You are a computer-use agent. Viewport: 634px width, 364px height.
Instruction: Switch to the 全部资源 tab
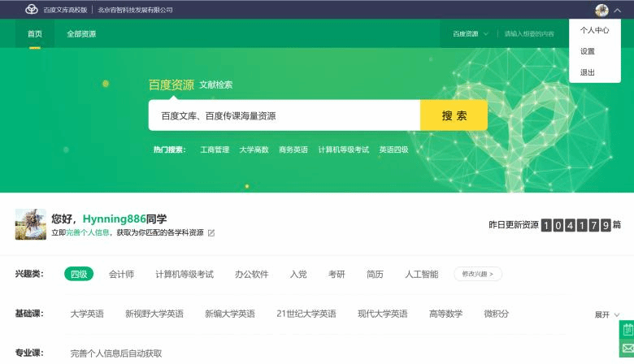point(81,34)
